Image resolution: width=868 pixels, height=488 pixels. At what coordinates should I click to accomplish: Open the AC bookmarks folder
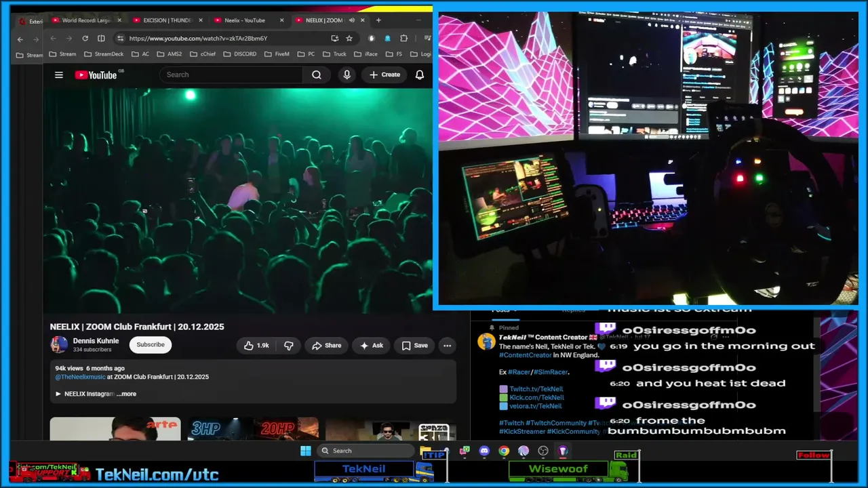[140, 54]
